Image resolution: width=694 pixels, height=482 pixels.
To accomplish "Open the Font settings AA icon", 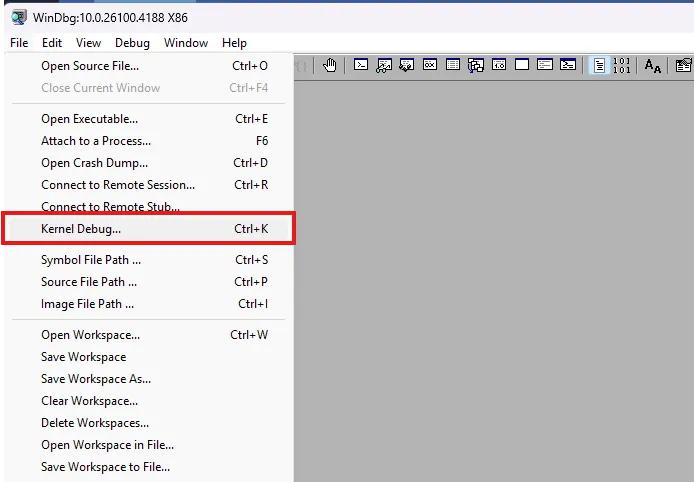I will pos(652,66).
